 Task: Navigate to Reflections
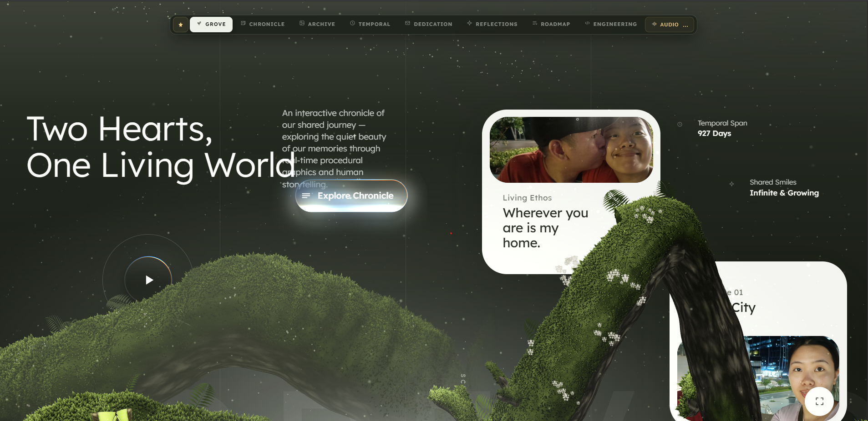click(x=492, y=24)
